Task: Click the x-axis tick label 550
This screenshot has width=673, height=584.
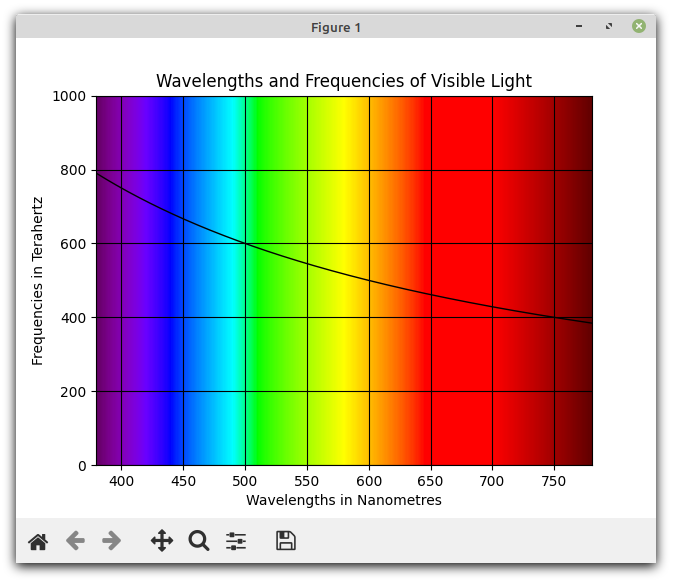Action: tap(306, 481)
